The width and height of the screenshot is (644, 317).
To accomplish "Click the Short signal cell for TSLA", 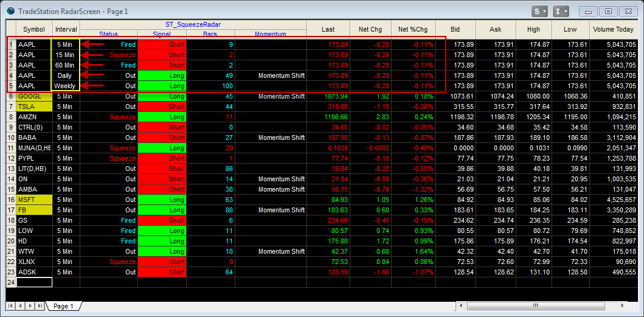I will pos(162,106).
